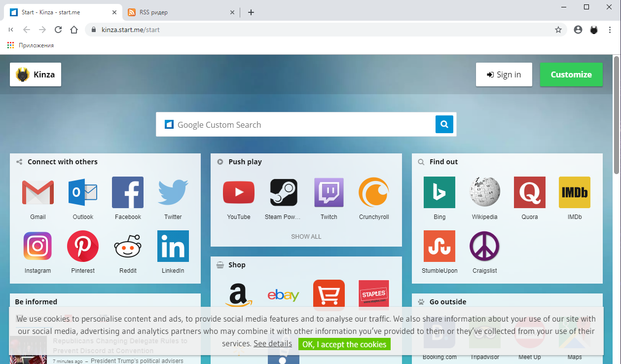Open the IMDb bookmark icon
Screen dimensions: 621x364
click(x=575, y=192)
